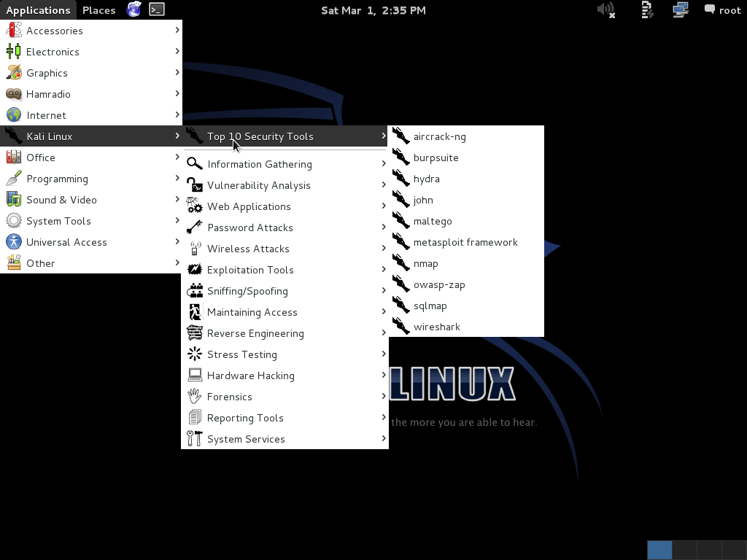Click the Reporting Tools documents icon
The height and width of the screenshot is (560, 747).
click(194, 418)
